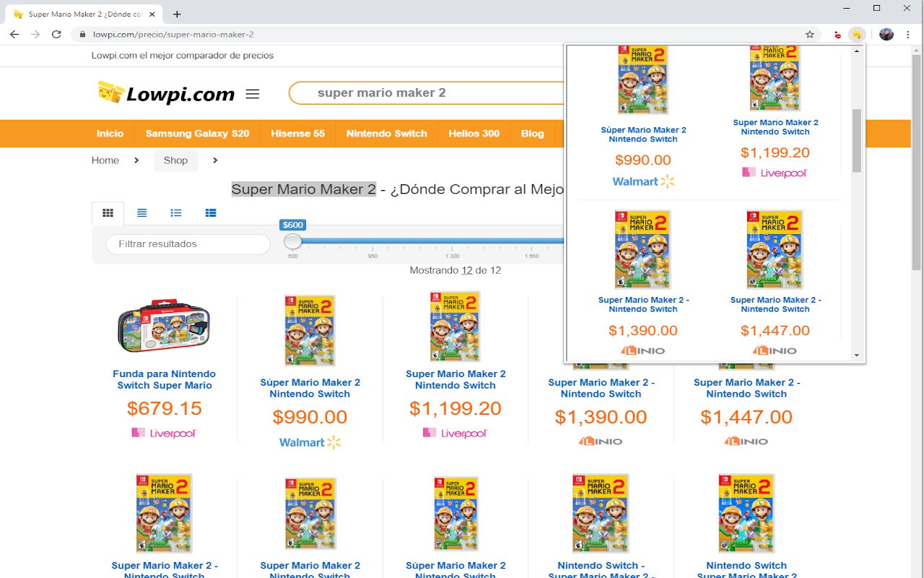Open Súper Mario Maker 2 link above $990.00

tap(310, 388)
